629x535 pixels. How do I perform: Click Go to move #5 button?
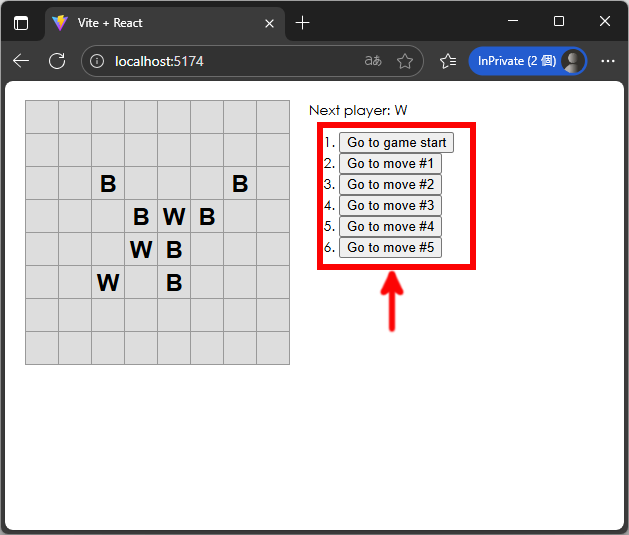[390, 248]
